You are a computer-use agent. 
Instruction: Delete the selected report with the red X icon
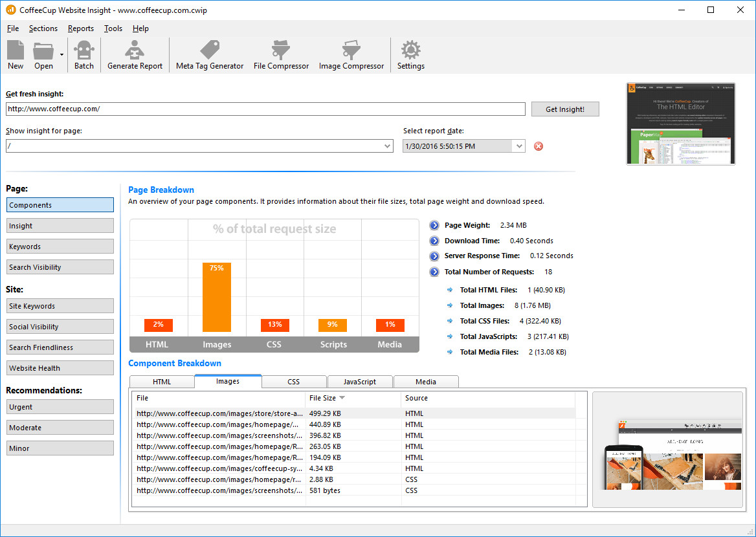539,146
